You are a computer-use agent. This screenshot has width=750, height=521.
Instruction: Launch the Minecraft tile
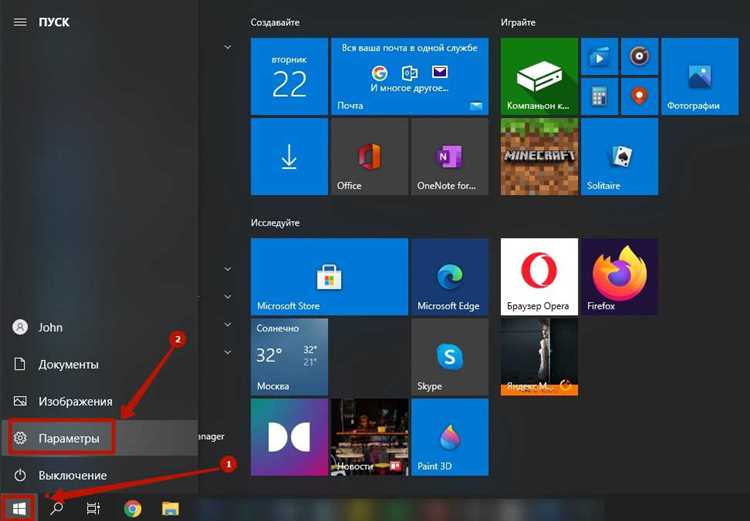click(539, 156)
